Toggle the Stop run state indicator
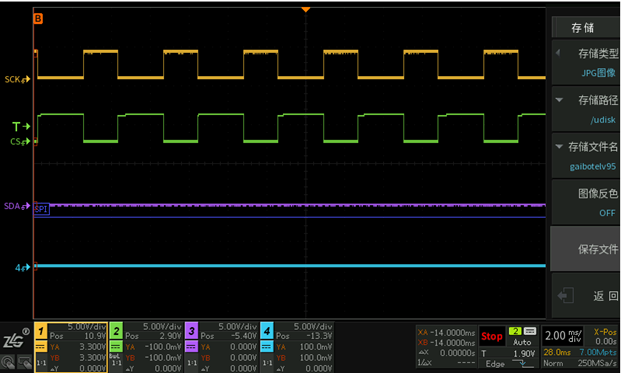 pos(491,337)
